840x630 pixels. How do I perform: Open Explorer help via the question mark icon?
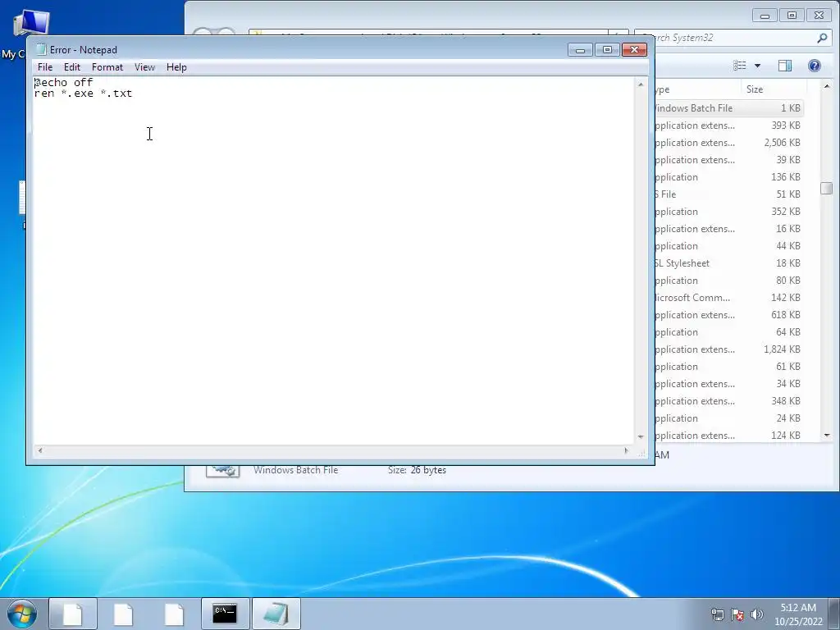pos(815,66)
